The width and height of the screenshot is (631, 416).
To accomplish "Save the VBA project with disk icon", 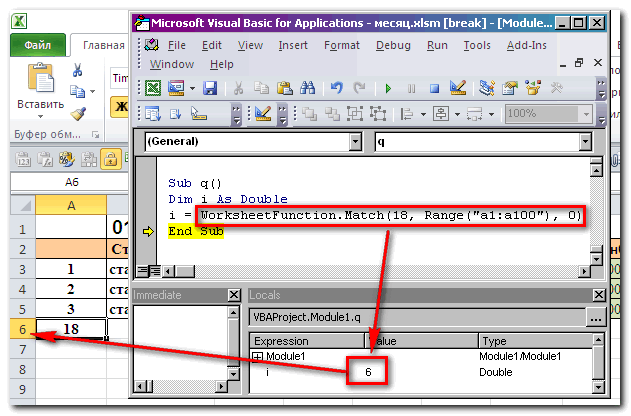I will point(210,88).
